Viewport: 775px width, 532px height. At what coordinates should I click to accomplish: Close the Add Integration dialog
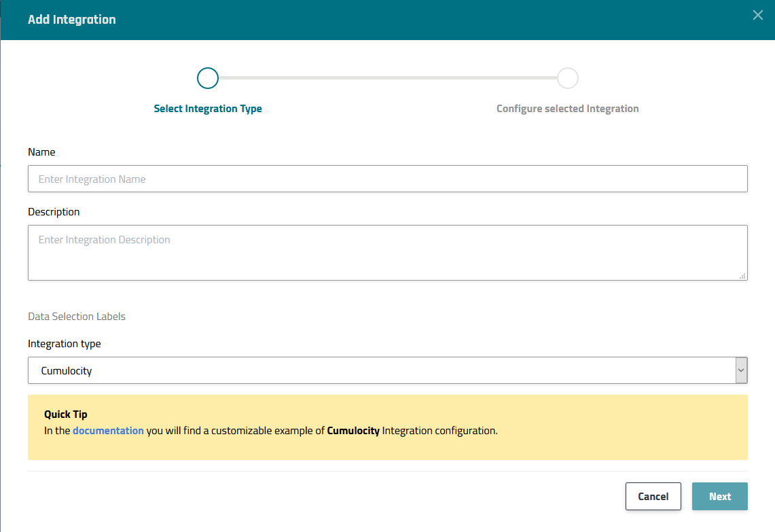click(x=758, y=15)
